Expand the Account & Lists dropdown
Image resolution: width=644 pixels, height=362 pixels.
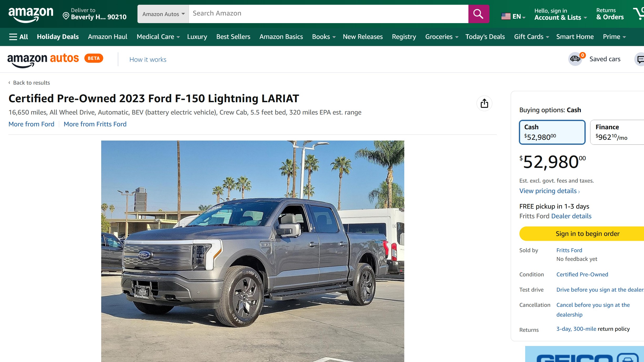coord(560,14)
